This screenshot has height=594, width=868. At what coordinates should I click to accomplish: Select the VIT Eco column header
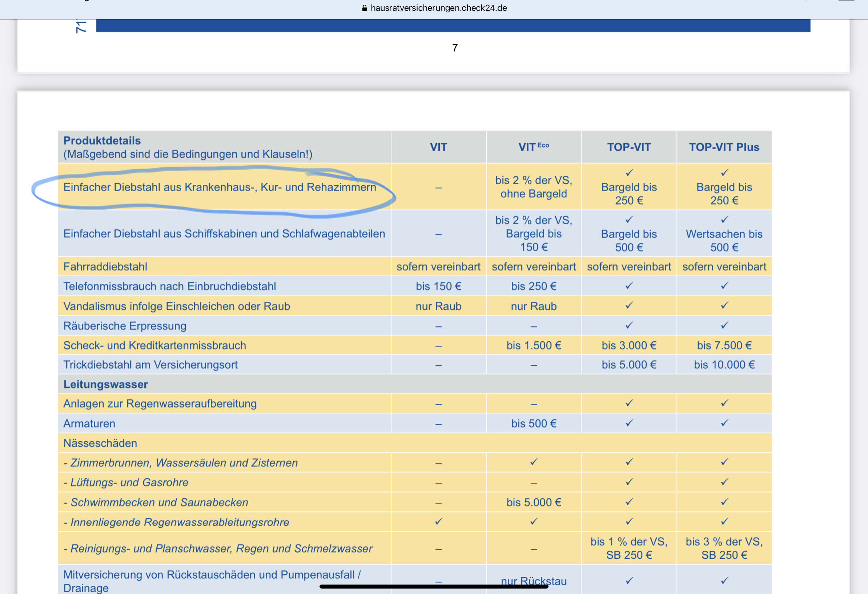(x=533, y=147)
